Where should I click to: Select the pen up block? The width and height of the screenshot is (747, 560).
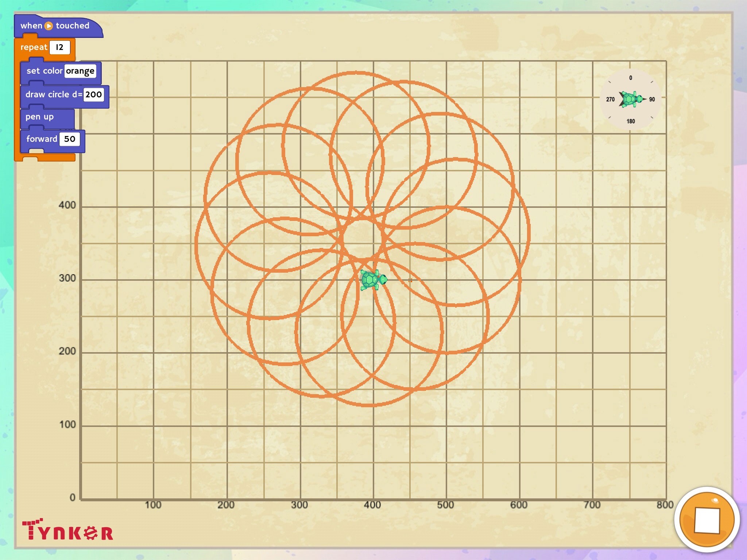click(39, 117)
